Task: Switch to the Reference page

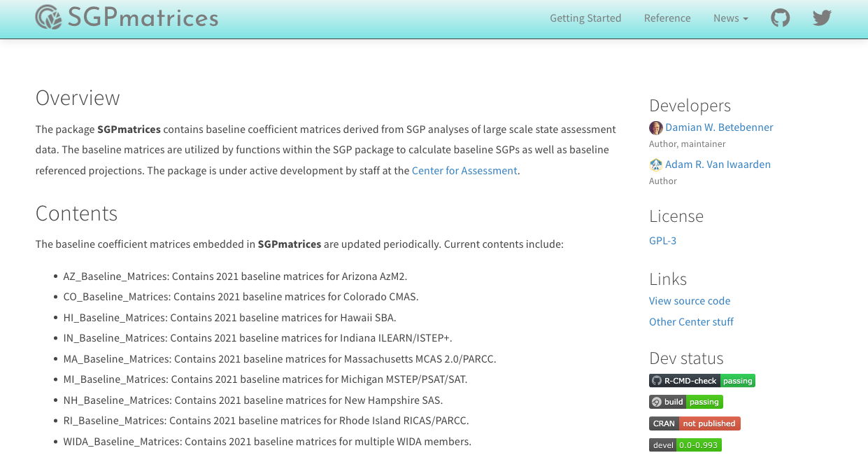Action: tap(667, 18)
